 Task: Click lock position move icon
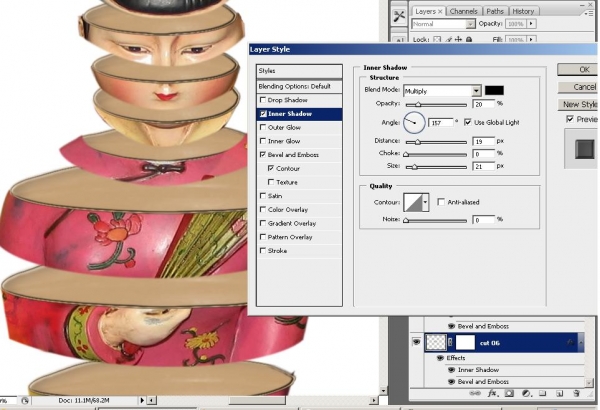point(458,39)
